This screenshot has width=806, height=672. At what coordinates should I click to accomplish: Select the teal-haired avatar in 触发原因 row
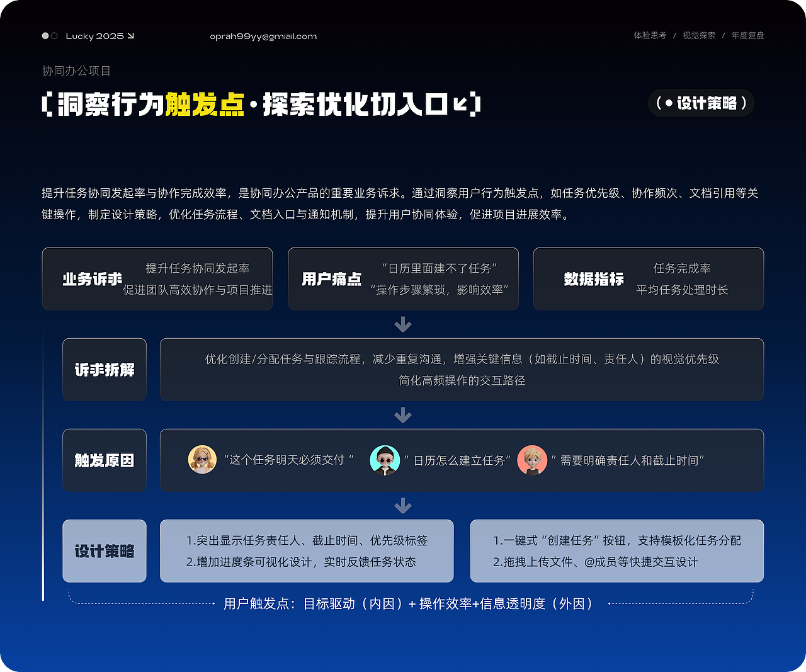[385, 460]
